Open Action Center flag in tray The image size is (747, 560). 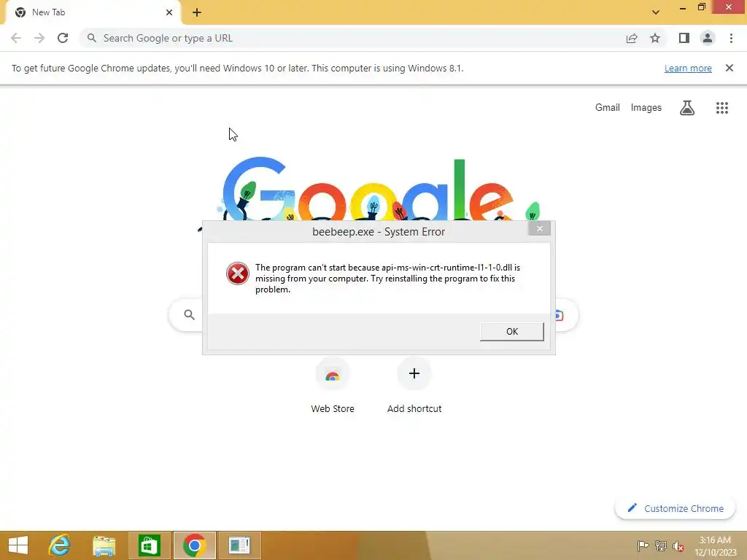[x=643, y=545]
